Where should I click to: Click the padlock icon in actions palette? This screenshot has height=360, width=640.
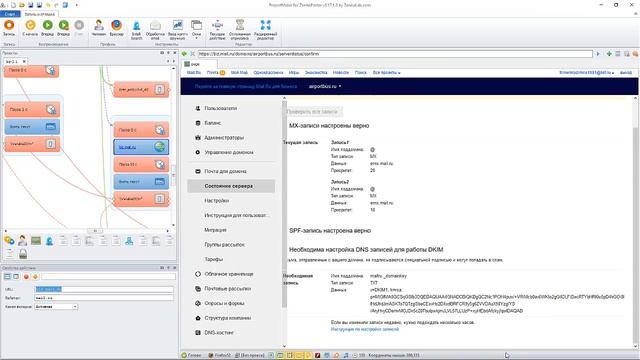coord(23,254)
